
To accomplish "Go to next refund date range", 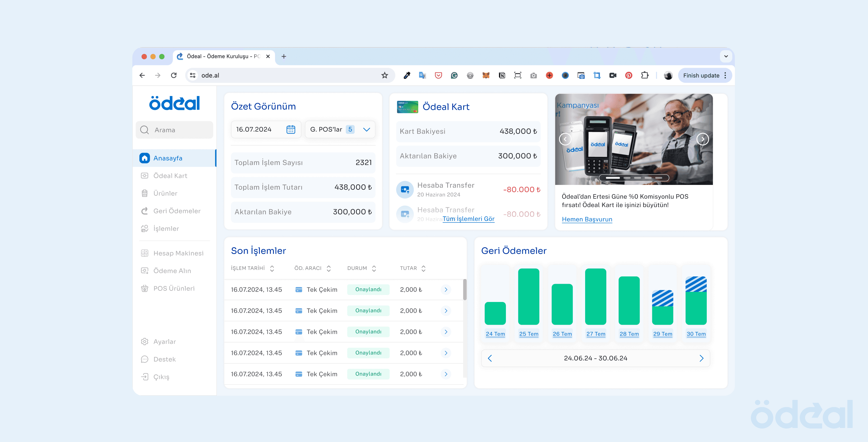I will pos(701,358).
